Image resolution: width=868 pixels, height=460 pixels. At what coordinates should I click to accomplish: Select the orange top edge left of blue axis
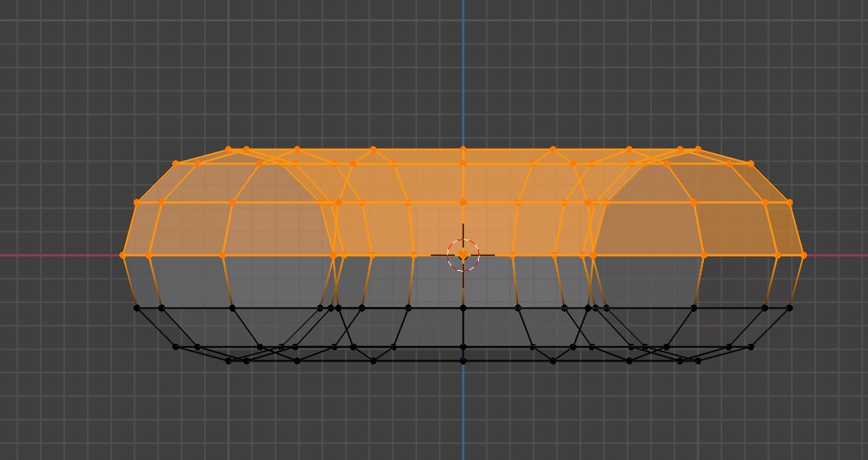pyautogui.click(x=416, y=150)
